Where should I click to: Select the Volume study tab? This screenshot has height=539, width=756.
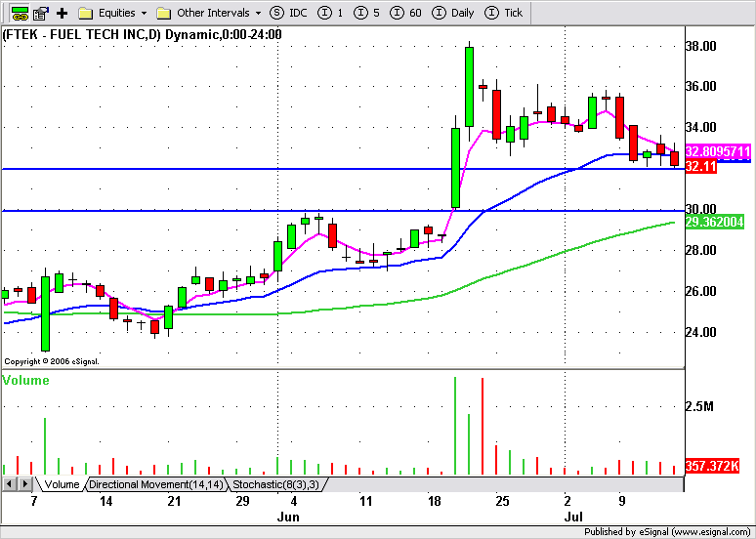(x=62, y=484)
